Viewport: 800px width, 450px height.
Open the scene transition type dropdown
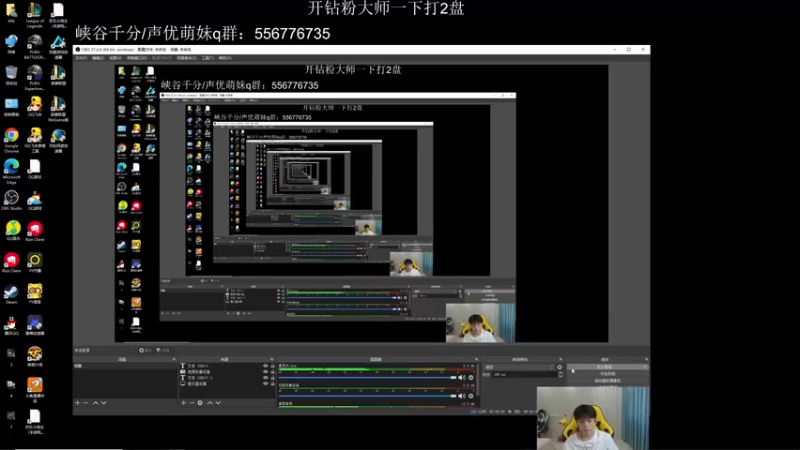click(519, 367)
